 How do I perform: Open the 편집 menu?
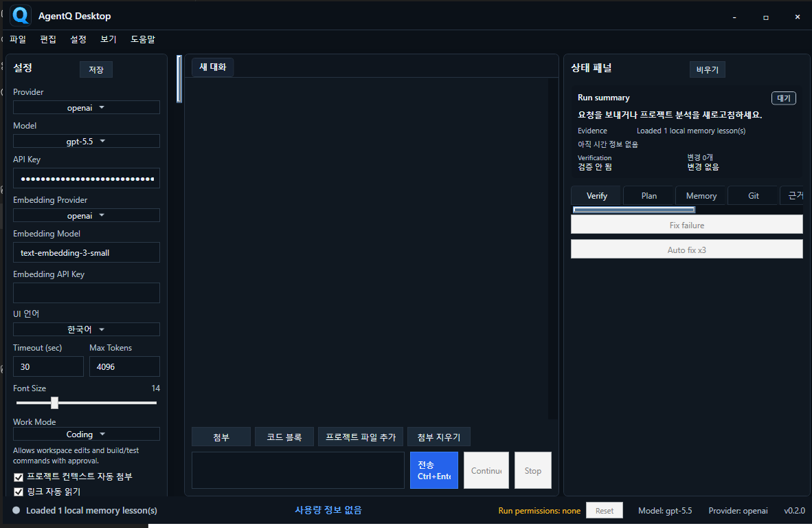(x=48, y=39)
